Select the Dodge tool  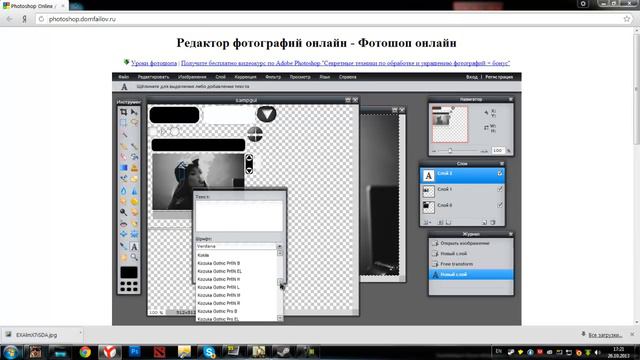click(123, 212)
